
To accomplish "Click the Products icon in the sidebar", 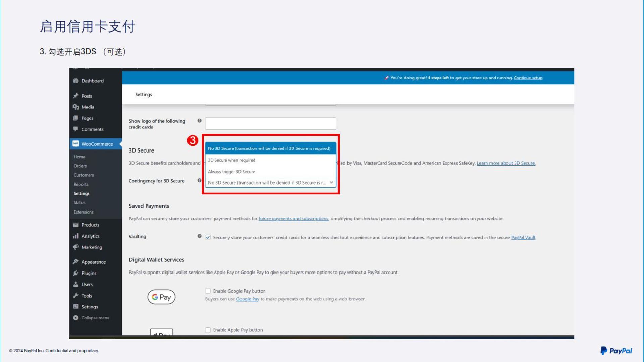I will [x=76, y=225].
